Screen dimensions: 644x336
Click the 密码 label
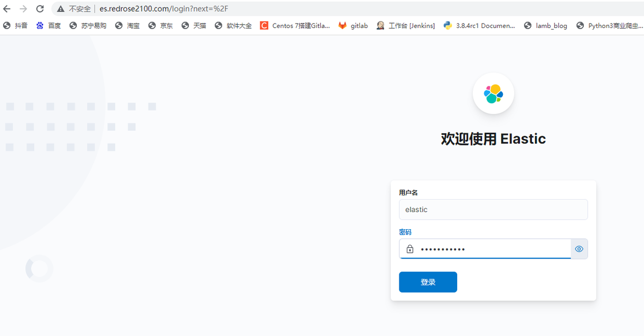click(405, 232)
